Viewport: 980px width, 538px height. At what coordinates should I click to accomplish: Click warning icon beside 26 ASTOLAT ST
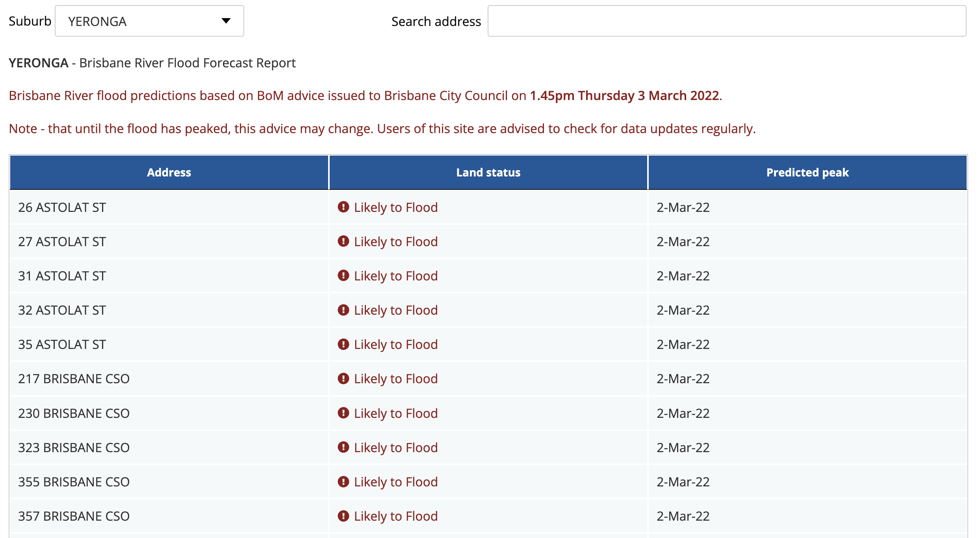click(x=343, y=207)
